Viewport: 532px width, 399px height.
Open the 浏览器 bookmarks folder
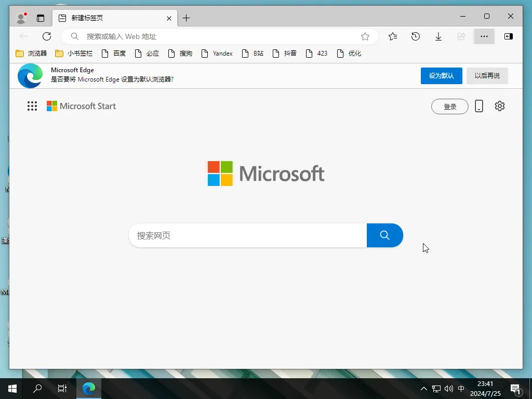(30, 53)
